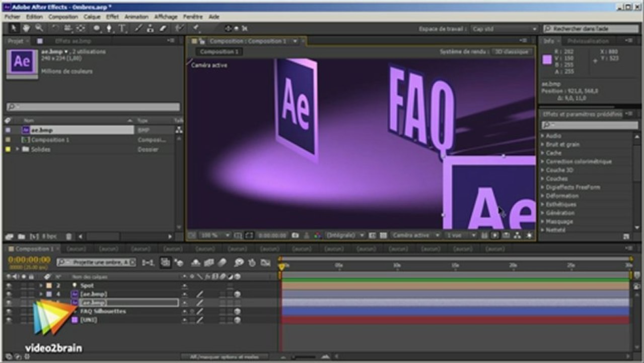Toggle Auto-keyframe stopwatch icon in timeline

click(x=252, y=262)
